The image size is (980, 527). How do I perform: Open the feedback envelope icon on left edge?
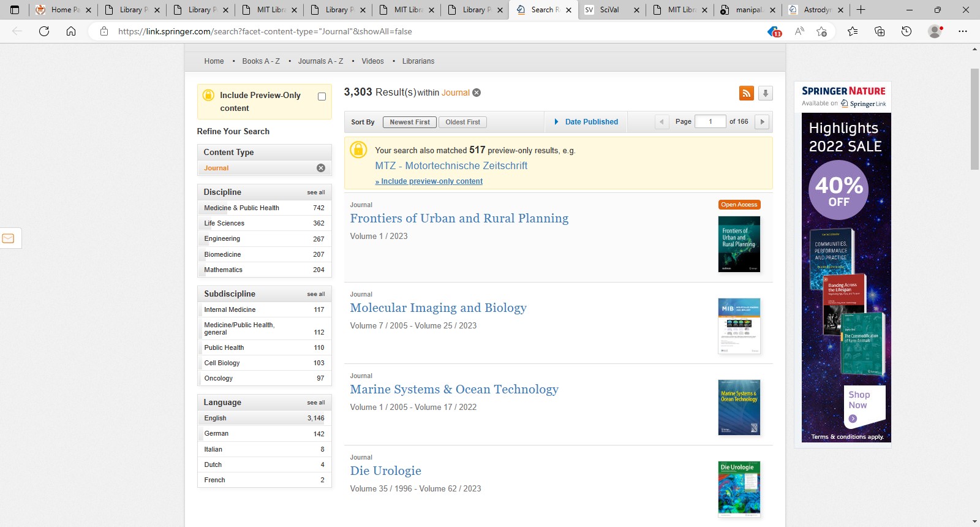point(9,238)
